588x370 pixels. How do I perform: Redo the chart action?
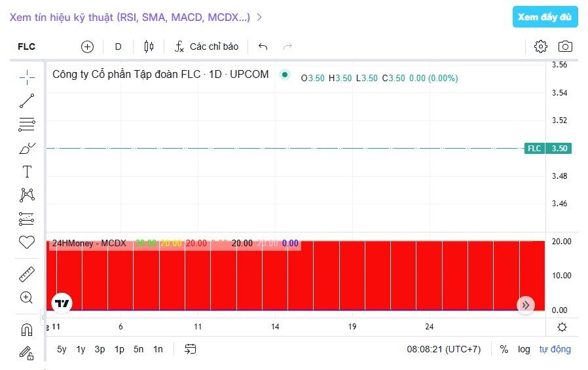click(x=287, y=46)
